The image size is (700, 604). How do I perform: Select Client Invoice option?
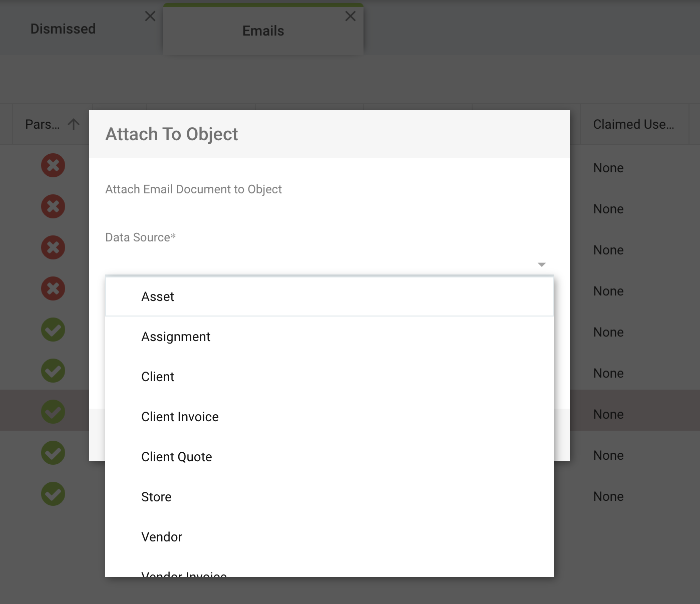[x=180, y=417]
